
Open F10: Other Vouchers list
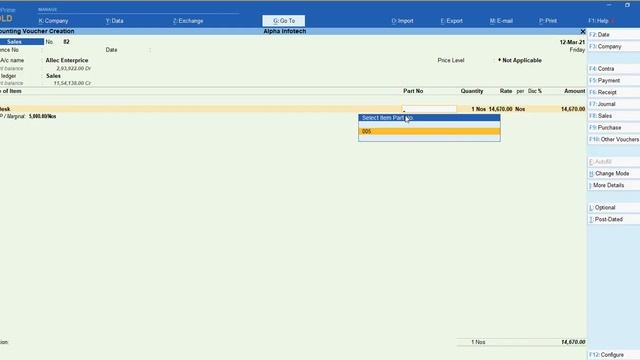tap(613, 140)
